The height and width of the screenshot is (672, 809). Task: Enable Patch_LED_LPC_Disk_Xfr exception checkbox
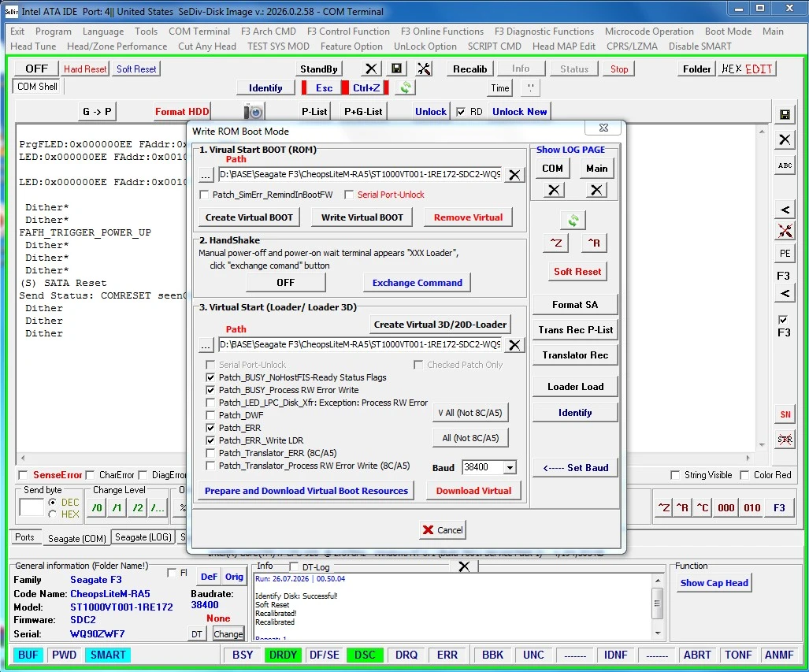pyautogui.click(x=210, y=403)
